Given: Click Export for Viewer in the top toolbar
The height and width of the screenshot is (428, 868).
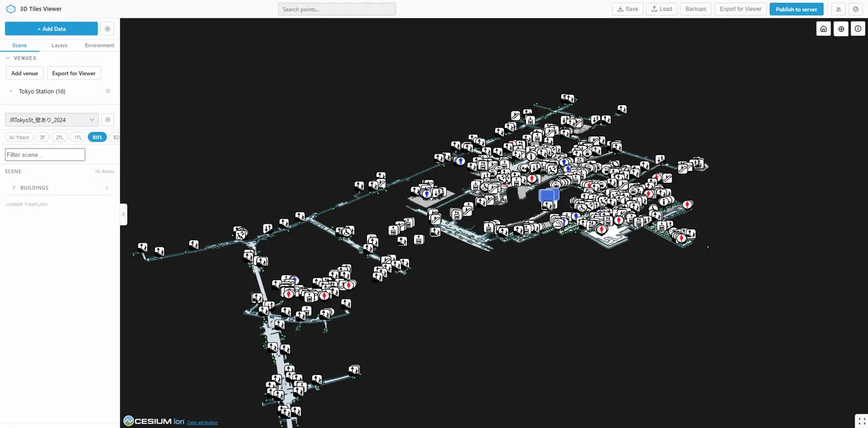Looking at the screenshot, I should [741, 9].
